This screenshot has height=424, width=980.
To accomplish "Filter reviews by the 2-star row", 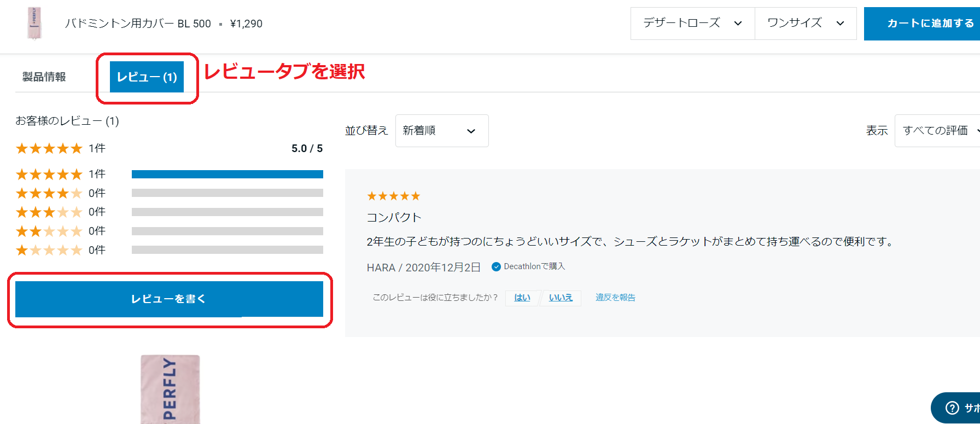I will [169, 231].
